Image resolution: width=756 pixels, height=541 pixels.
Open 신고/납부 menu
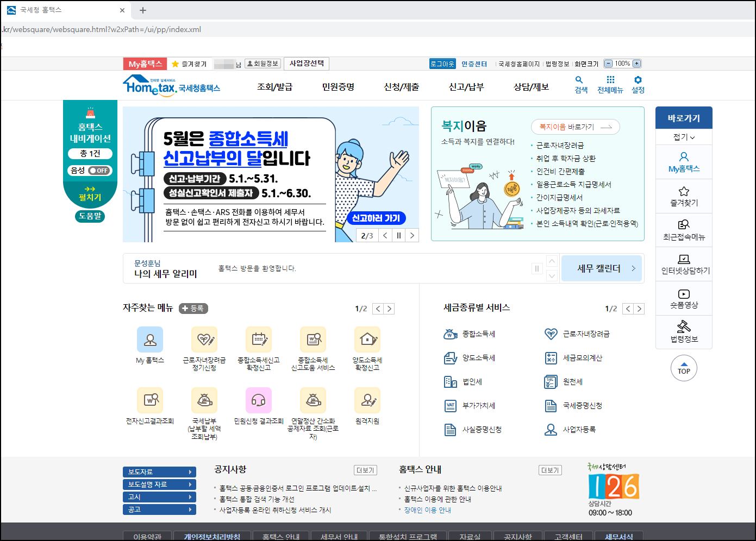coord(466,87)
